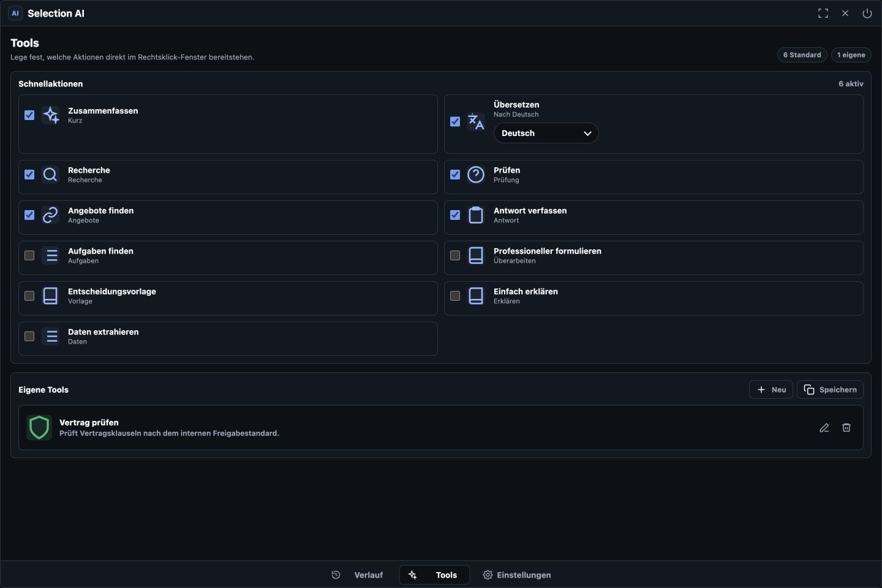Click the Aufgaben finden list icon
882x588 pixels.
pos(50,255)
